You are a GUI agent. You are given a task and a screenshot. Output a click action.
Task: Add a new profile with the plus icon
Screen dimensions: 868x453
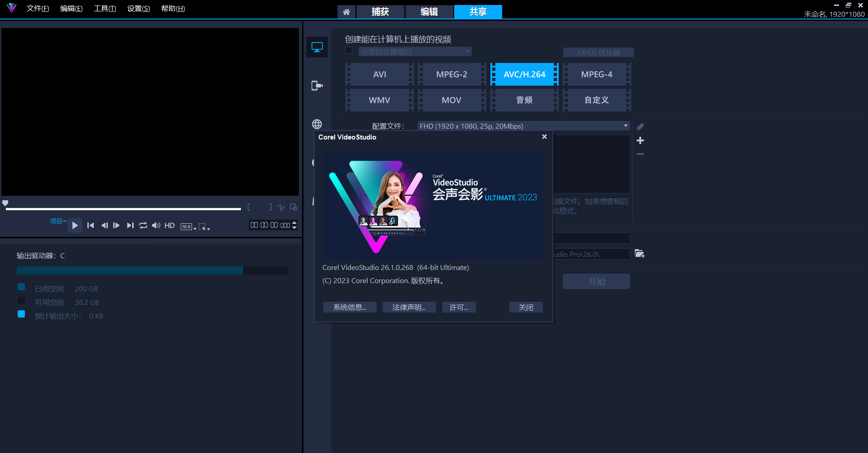(640, 140)
